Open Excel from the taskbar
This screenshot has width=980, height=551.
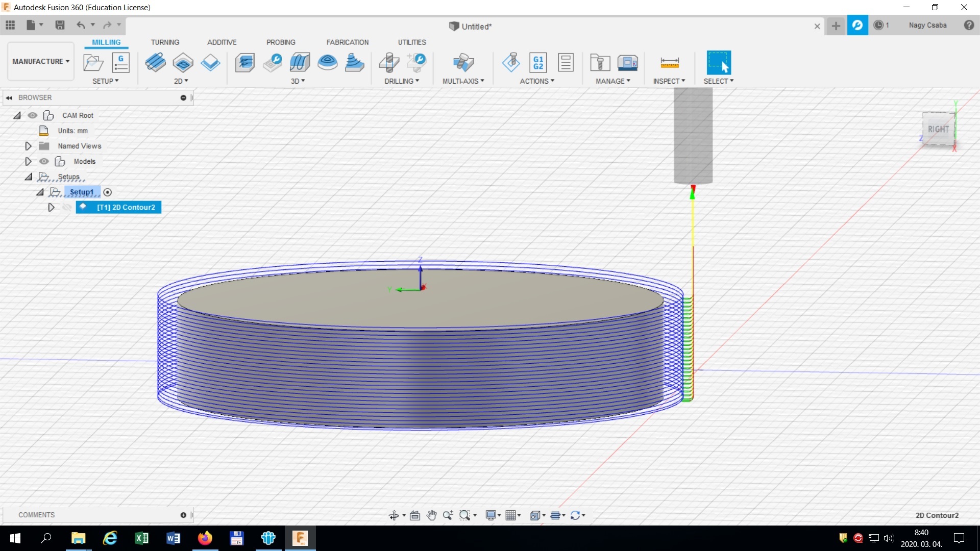point(141,538)
